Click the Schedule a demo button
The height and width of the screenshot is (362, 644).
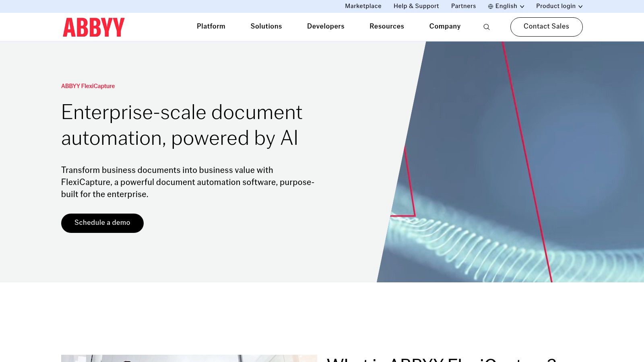102,223
